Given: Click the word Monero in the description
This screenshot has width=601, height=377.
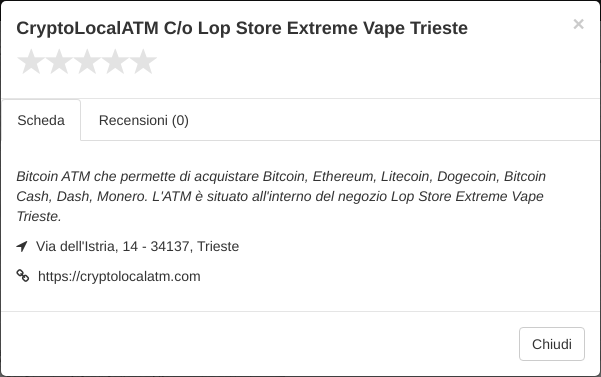Looking at the screenshot, I should 122,196.
